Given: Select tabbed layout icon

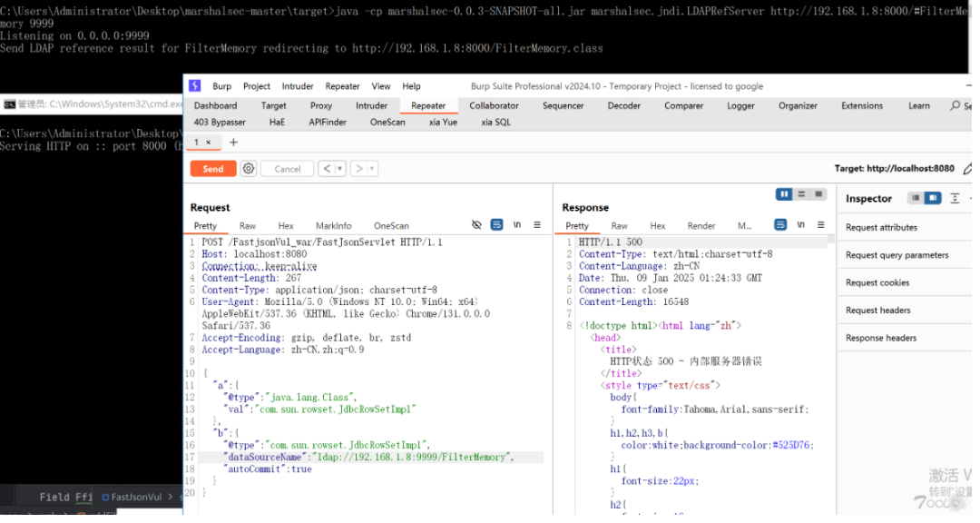Looking at the screenshot, I should point(818,194).
